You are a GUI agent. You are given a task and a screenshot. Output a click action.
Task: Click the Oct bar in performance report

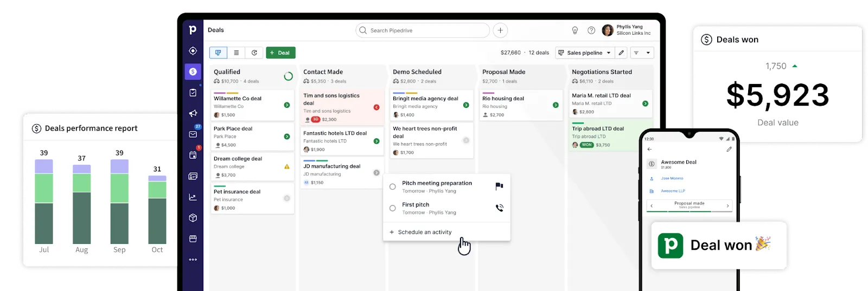[157, 210]
